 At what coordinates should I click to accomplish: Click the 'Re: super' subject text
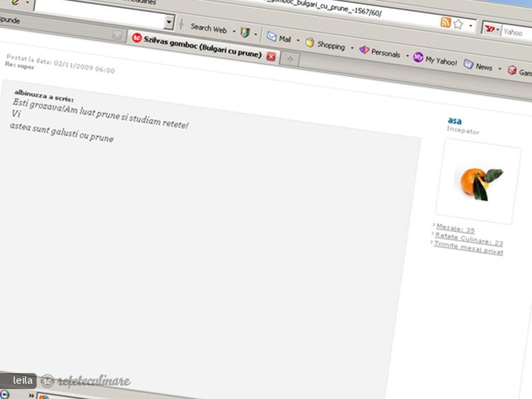(20, 65)
